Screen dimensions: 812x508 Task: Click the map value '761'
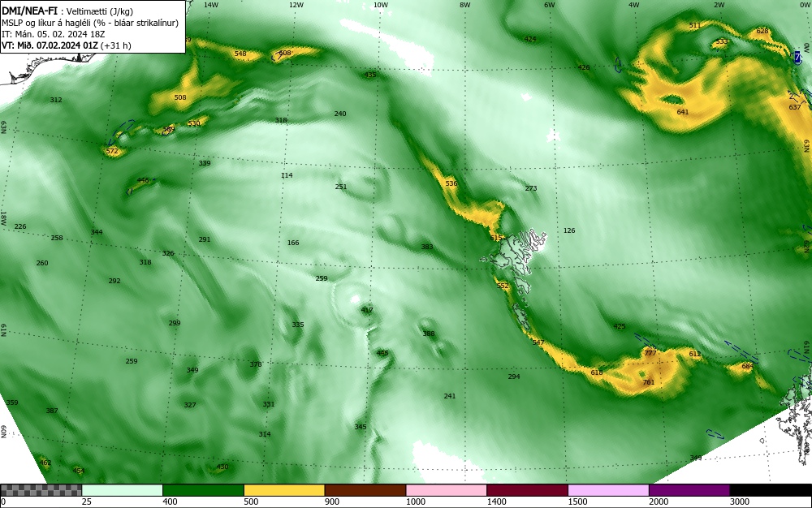point(648,382)
